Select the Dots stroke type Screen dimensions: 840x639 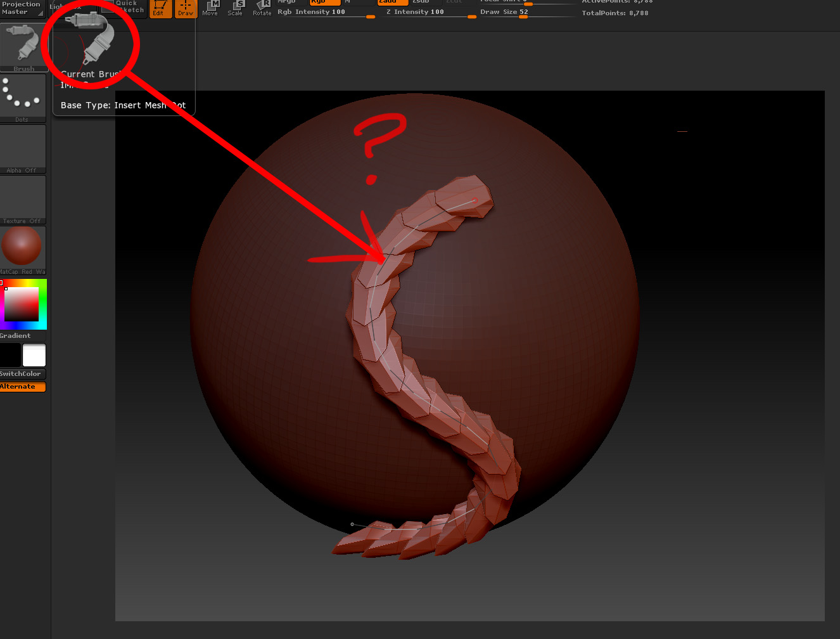[23, 95]
